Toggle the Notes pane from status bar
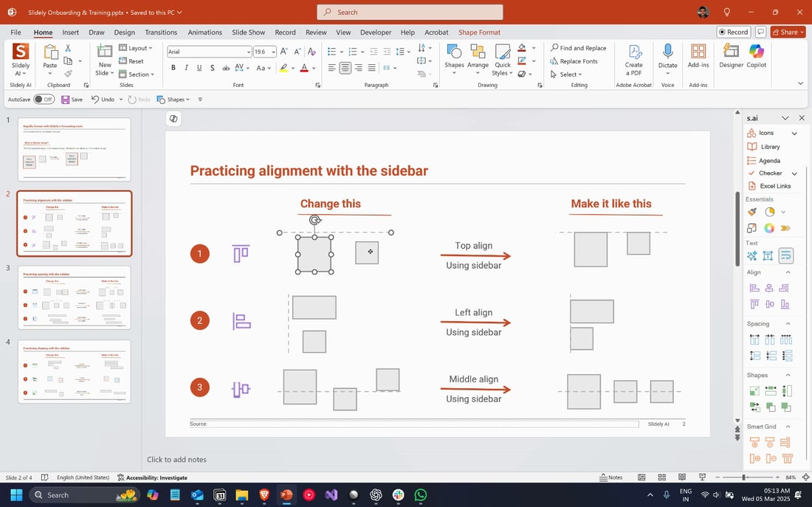This screenshot has height=507, width=812. (x=611, y=477)
